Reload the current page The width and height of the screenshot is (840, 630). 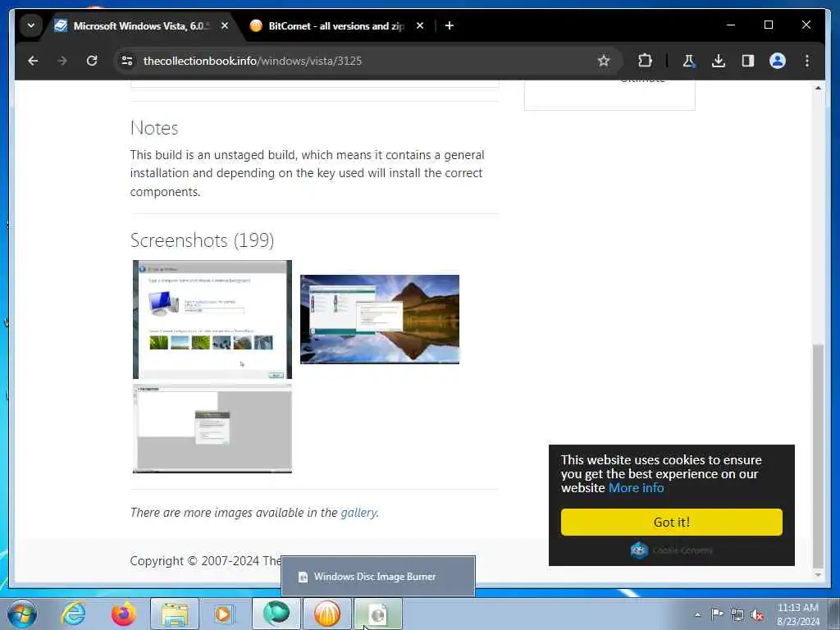point(92,61)
